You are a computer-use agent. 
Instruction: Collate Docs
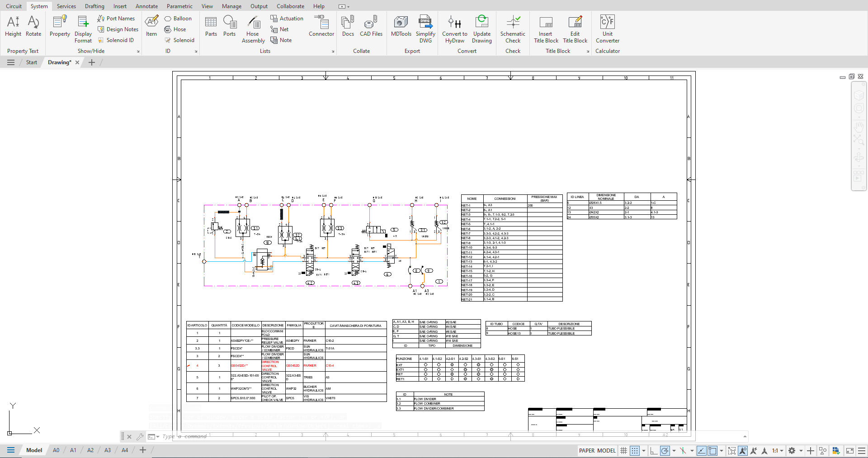pos(348,26)
